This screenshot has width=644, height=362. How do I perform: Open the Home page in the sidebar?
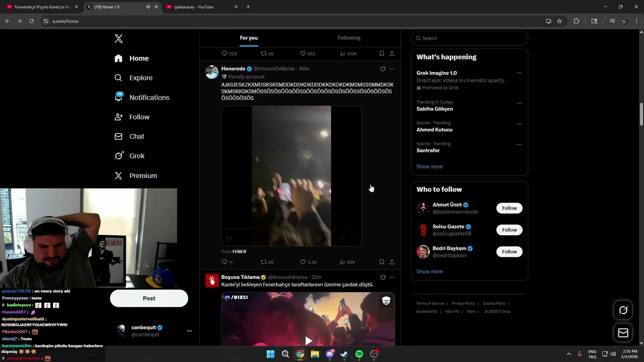coord(131,58)
